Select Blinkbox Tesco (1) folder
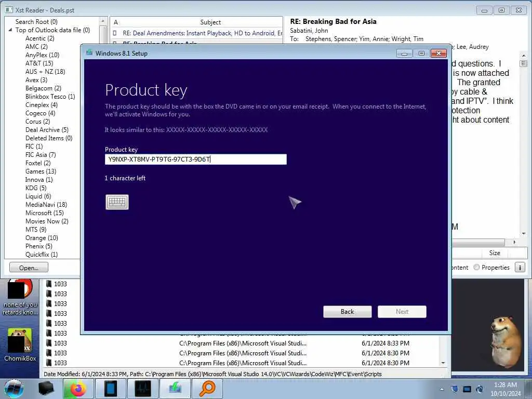 tap(50, 96)
